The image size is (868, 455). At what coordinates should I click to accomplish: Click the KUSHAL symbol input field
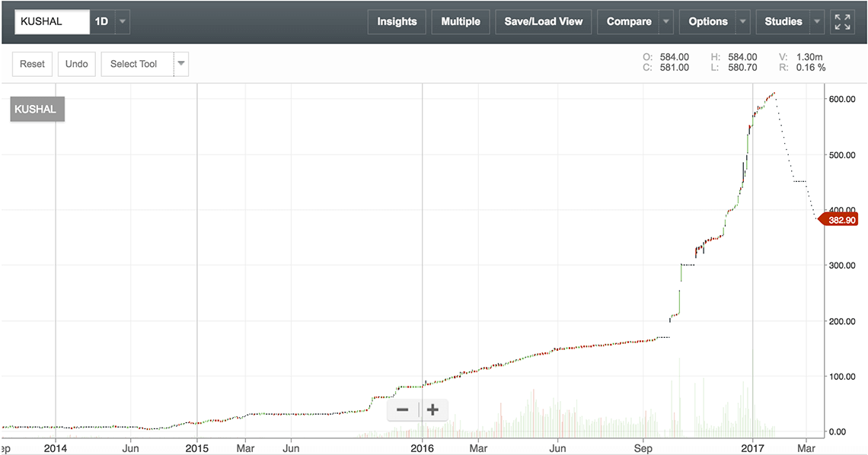[52, 22]
